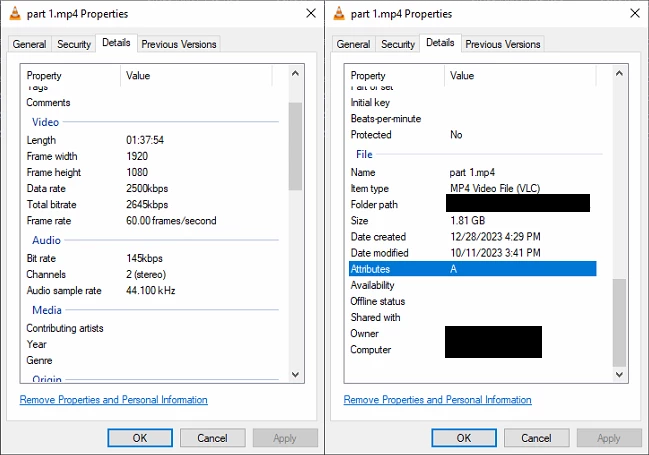Select the Date created value 12/28/2023 4:29 PM
This screenshot has width=649, height=455.
point(495,237)
